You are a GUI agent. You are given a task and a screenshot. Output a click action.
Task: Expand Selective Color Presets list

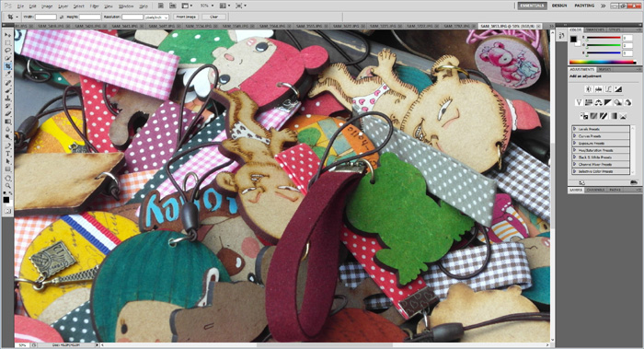575,171
